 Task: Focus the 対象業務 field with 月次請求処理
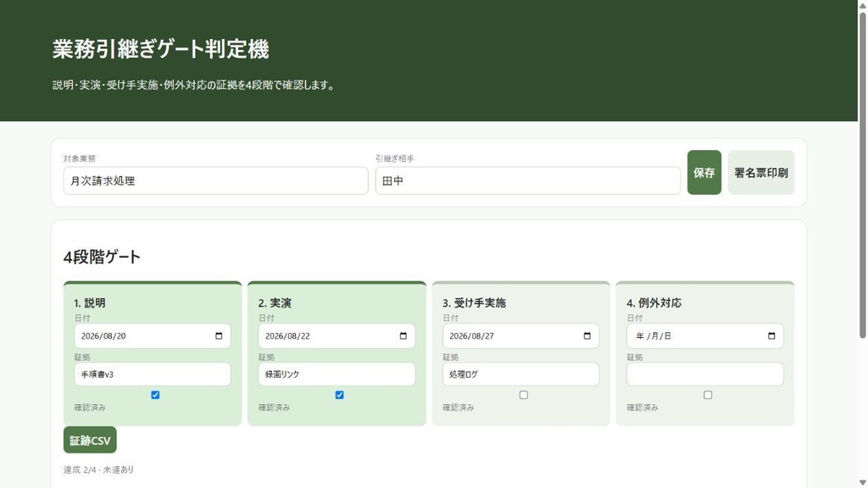(x=216, y=181)
